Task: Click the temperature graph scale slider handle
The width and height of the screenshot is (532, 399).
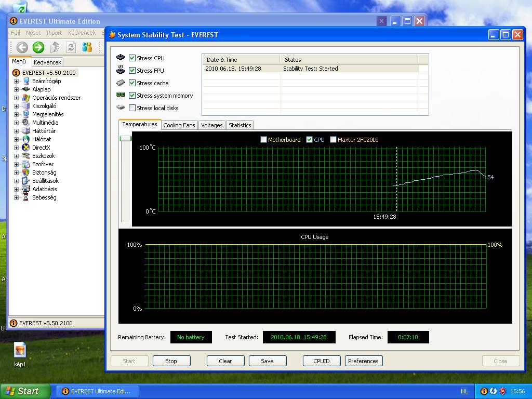Action: 126,138
